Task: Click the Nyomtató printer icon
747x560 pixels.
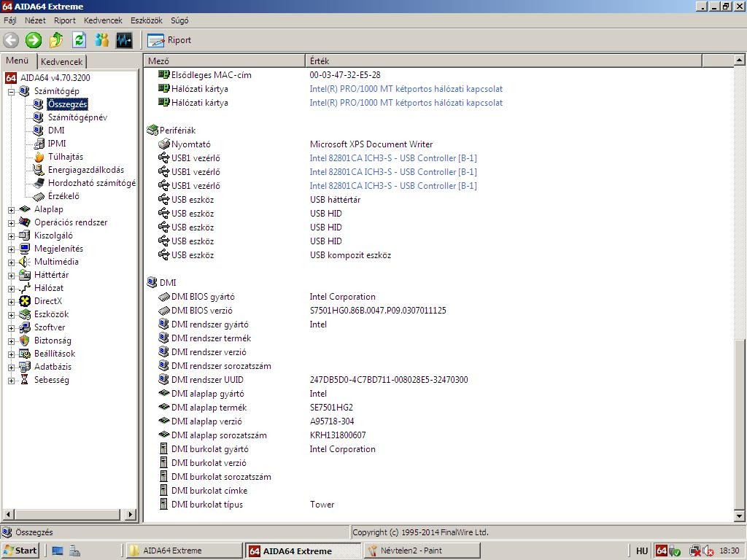Action: pos(164,144)
